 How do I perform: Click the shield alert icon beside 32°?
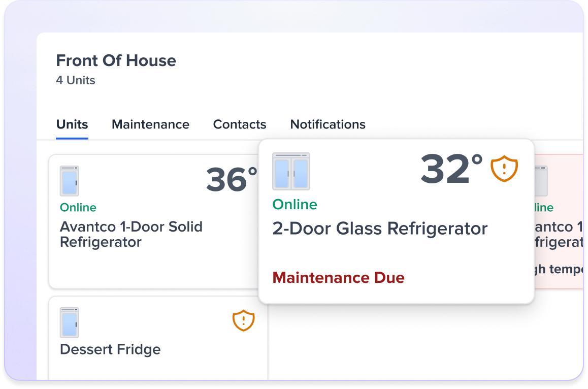[x=504, y=169]
